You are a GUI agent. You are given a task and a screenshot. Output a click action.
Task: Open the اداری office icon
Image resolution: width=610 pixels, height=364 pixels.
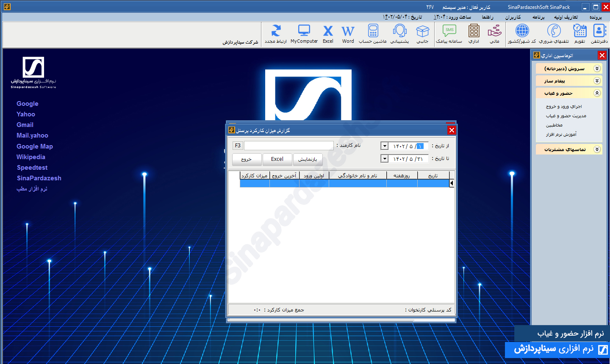tap(474, 34)
